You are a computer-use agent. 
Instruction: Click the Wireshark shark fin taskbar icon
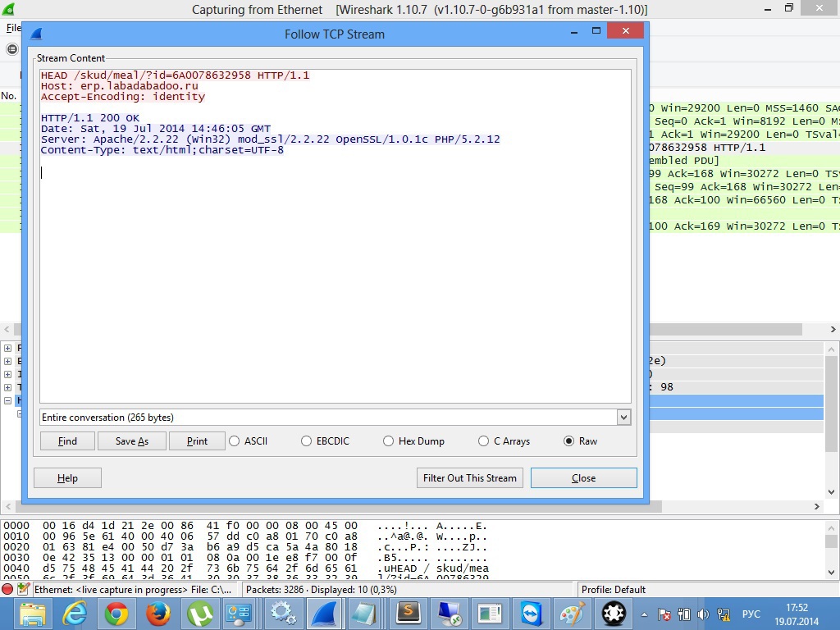tap(324, 614)
